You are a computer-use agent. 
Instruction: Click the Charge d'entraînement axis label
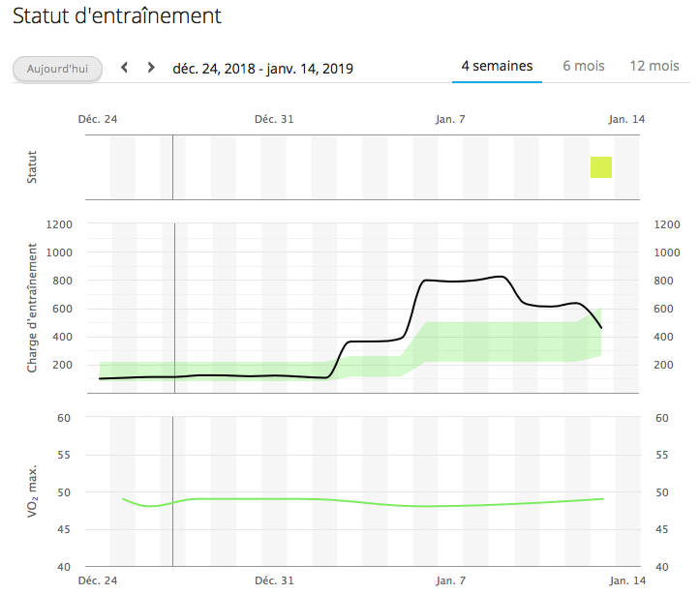[x=33, y=307]
